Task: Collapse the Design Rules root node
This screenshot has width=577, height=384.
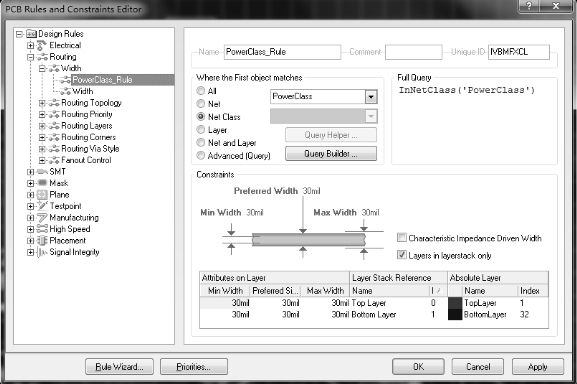Action: [19, 34]
